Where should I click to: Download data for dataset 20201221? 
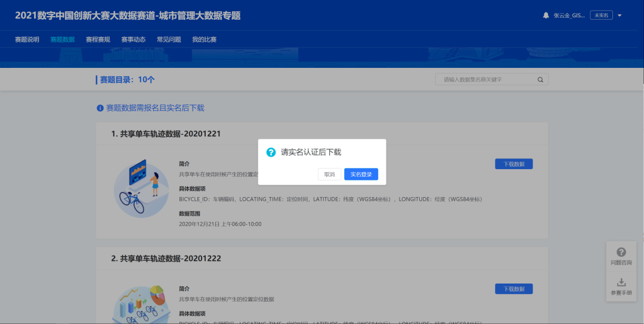point(514,164)
